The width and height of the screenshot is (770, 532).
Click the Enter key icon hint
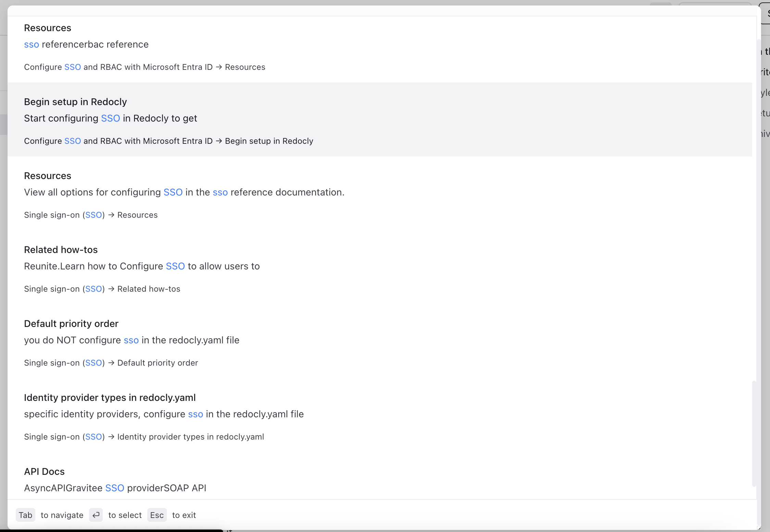click(96, 515)
